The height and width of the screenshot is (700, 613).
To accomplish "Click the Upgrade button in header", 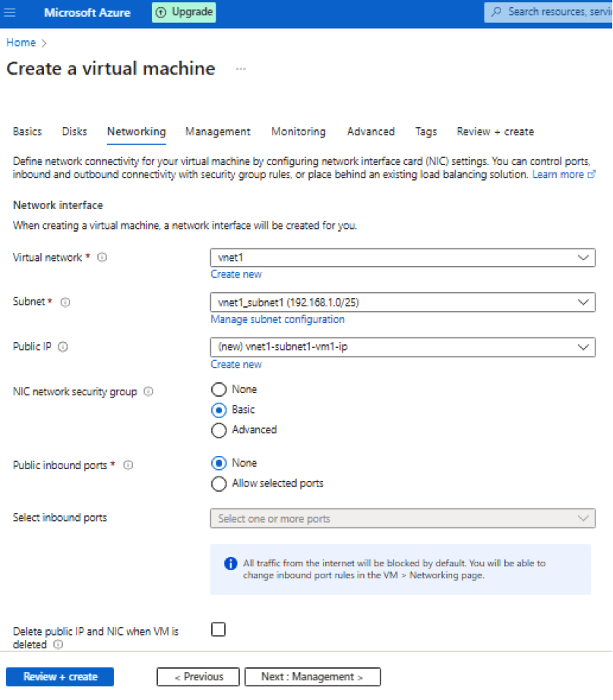I will click(x=183, y=12).
